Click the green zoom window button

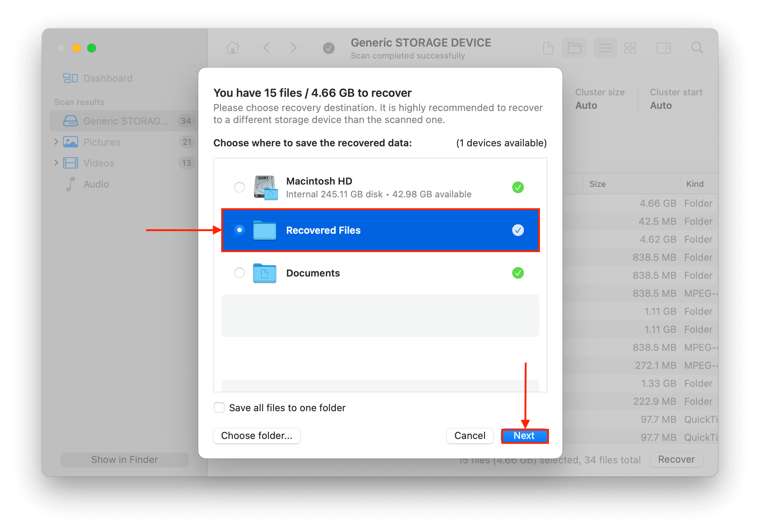[x=92, y=48]
